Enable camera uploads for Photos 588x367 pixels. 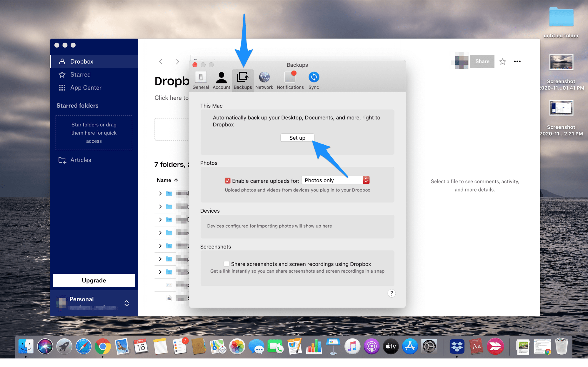point(226,180)
